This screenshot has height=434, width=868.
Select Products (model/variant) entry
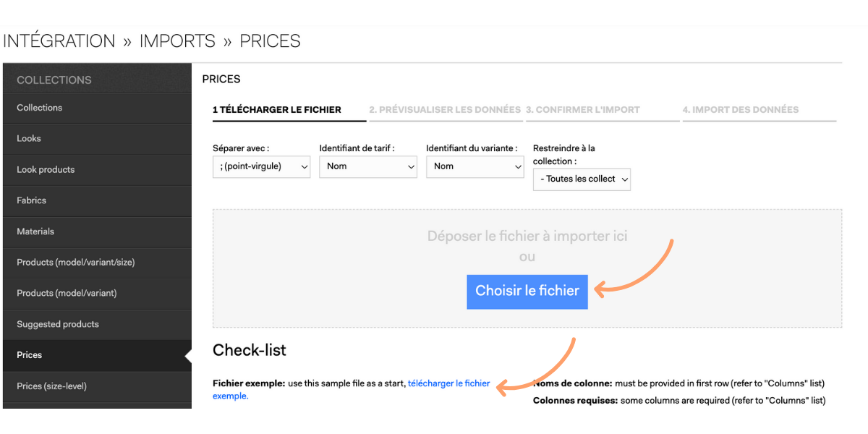pos(97,293)
